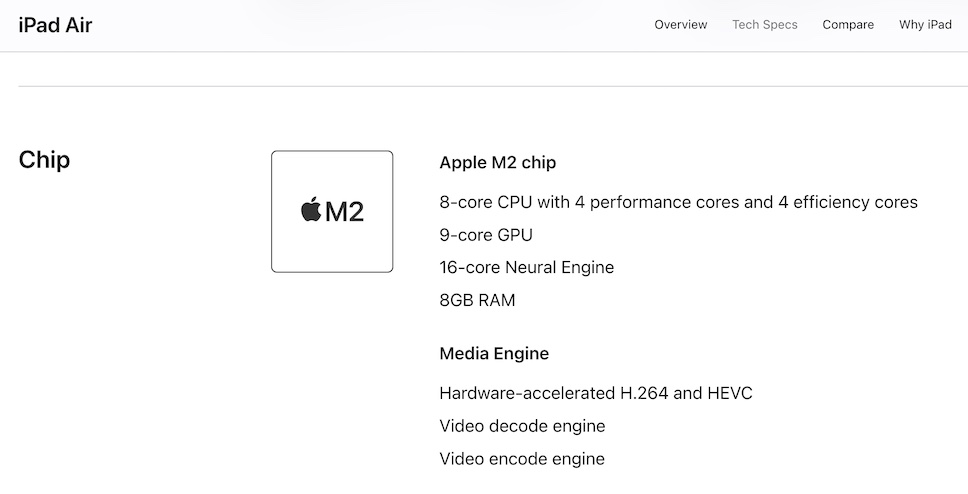Open the Why iPad link
Screen dimensions: 968x494
[925, 25]
